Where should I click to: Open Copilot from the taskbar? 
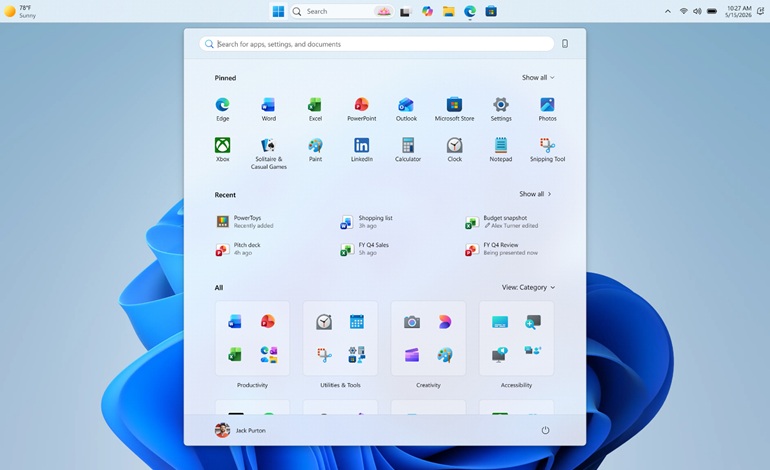click(x=427, y=11)
